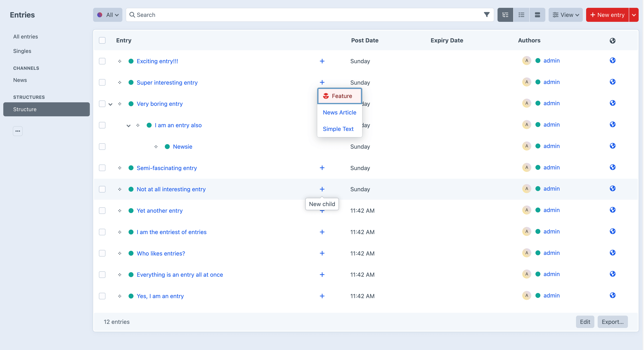Screen dimensions: 644x350
Task: Open the View options dropdown
Action: [565, 15]
